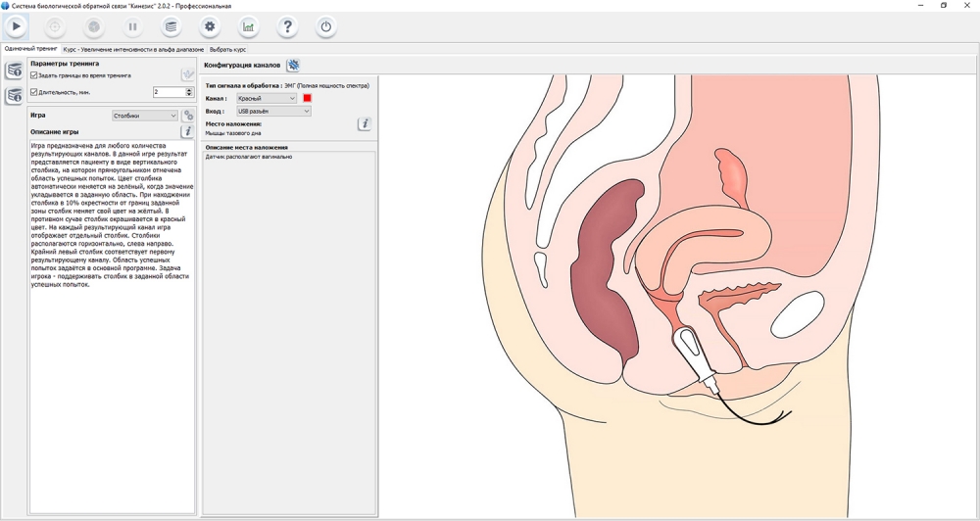Switch to the 'Выбрать курс' tab
Screen dimensions: 980x521
(x=227, y=49)
